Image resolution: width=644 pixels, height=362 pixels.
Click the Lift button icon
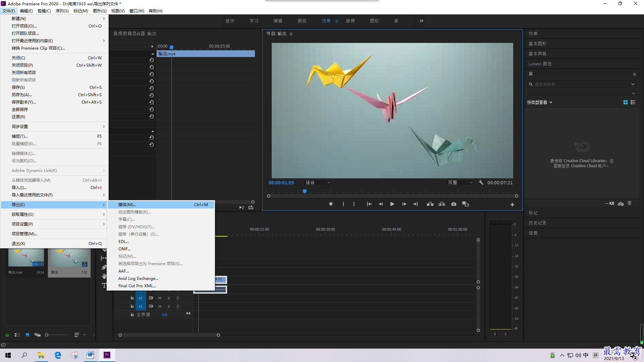click(x=430, y=204)
